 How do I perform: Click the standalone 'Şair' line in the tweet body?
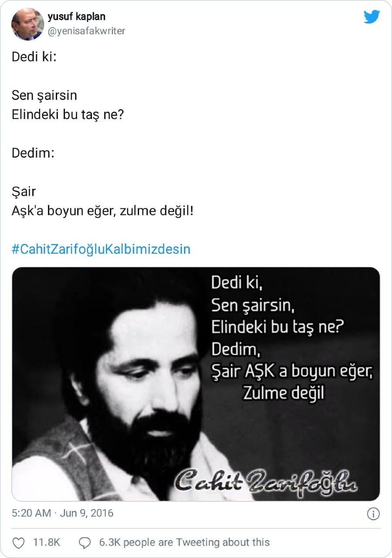24,192
